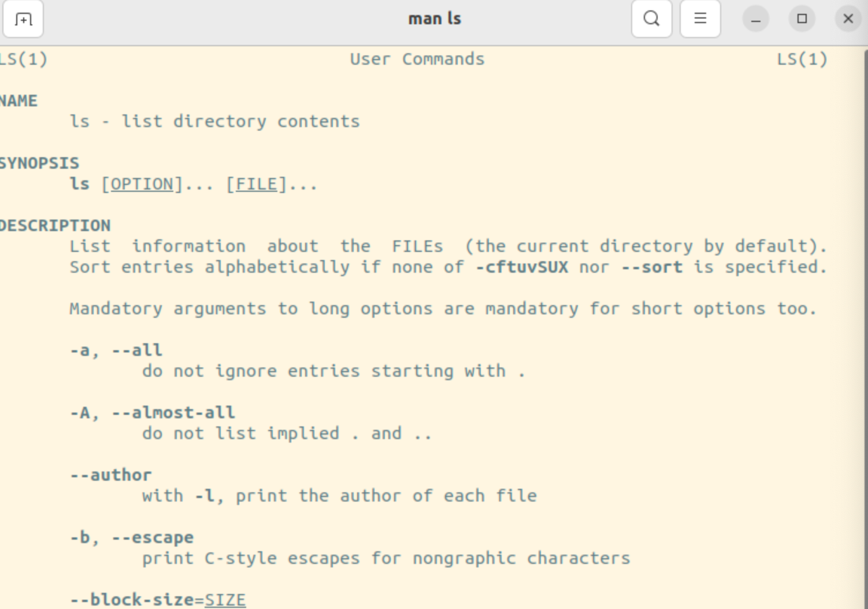This screenshot has width=868, height=609.
Task: Click 'List information about the FILEs' line
Action: click(448, 246)
